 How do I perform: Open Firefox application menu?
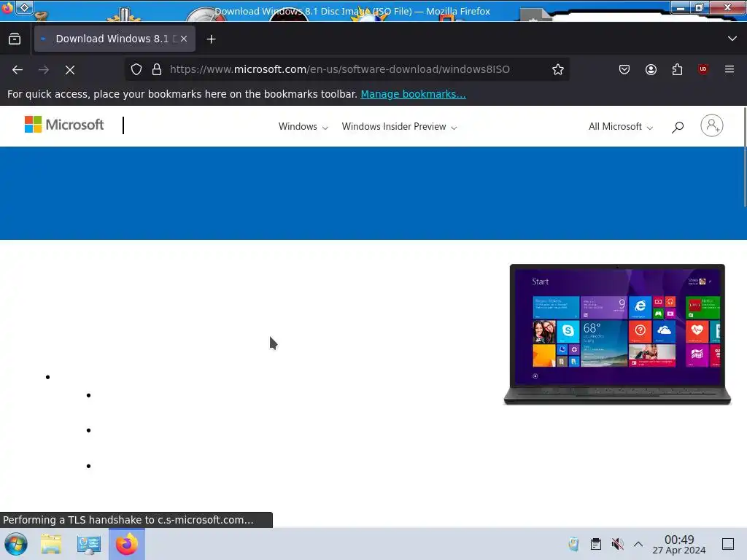(729, 69)
